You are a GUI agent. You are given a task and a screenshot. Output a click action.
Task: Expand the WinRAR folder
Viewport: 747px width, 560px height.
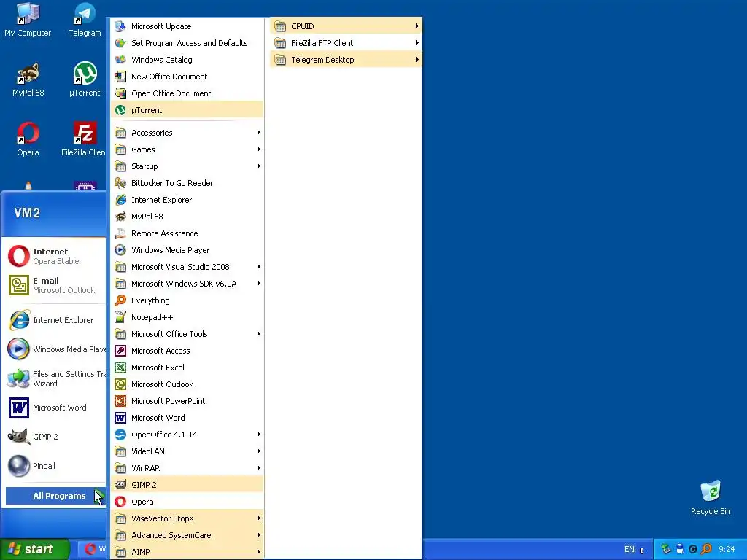[x=187, y=468]
